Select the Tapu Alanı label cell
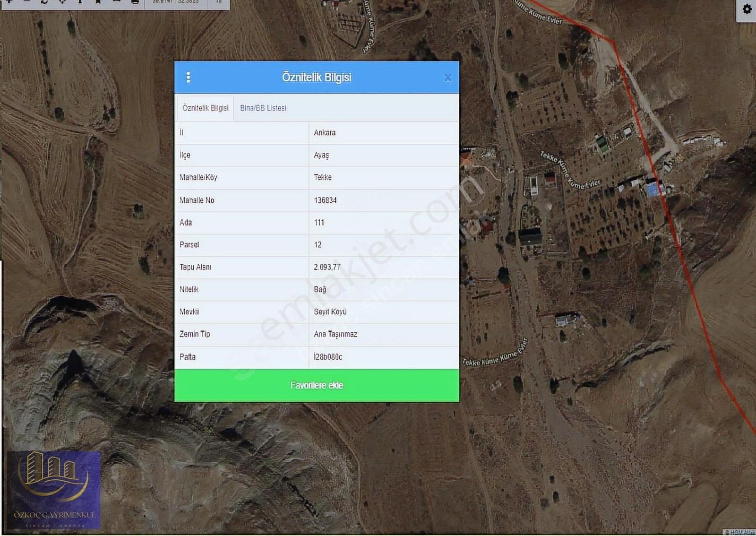 [242, 267]
